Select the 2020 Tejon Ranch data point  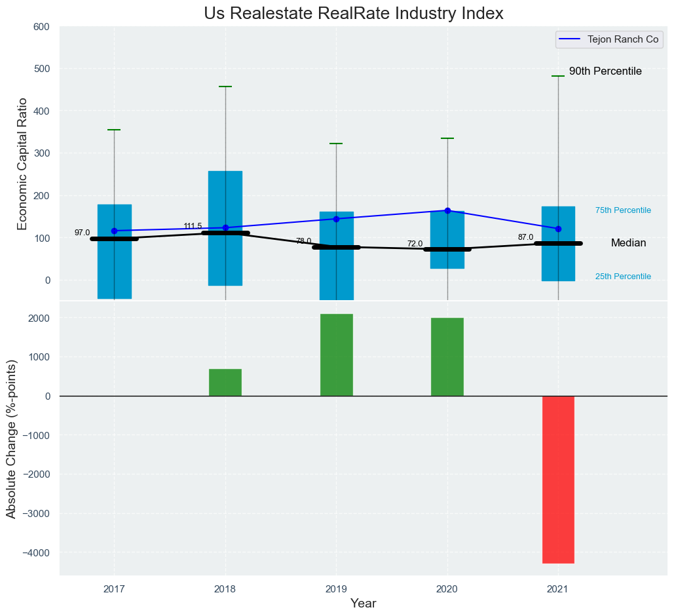447,210
